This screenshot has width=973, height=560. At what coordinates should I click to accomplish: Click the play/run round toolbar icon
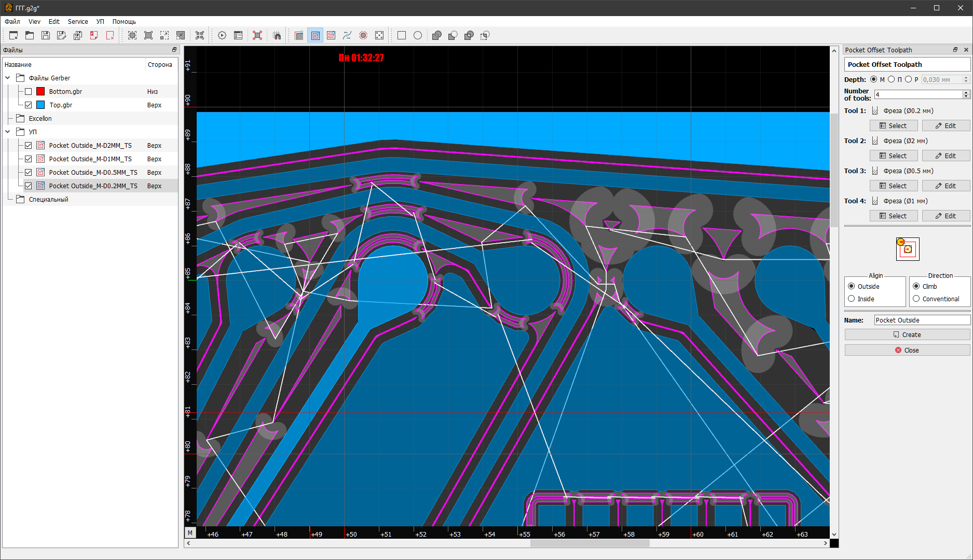[222, 35]
